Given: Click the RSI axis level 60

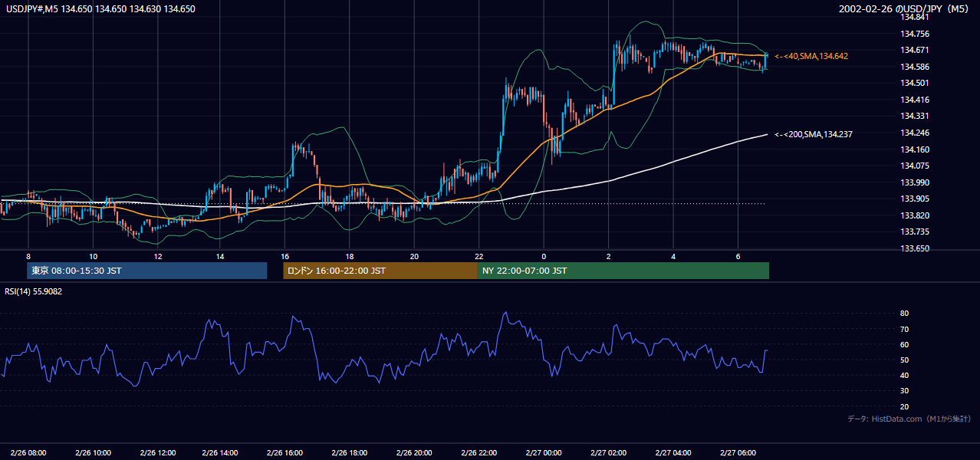Looking at the screenshot, I should coord(904,344).
